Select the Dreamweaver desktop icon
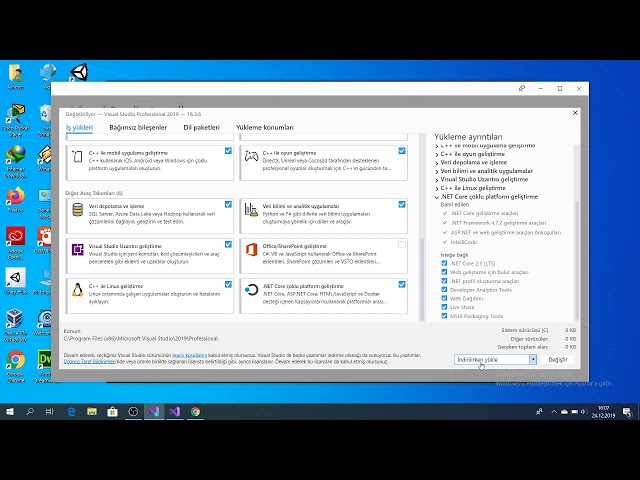This screenshot has height=480, width=640. tap(46, 366)
